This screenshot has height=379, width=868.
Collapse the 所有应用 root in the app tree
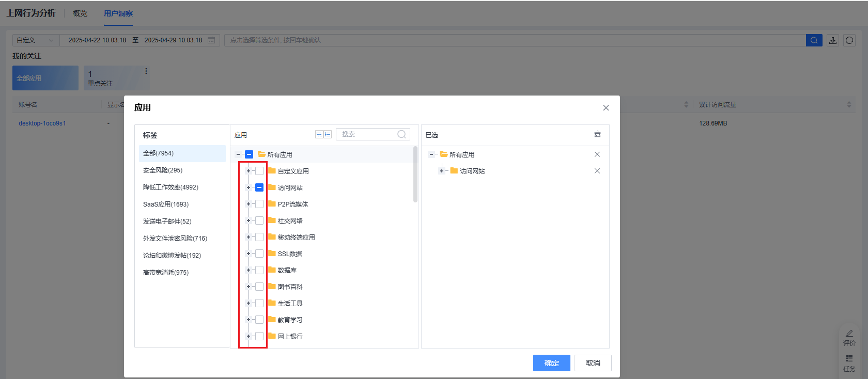pyautogui.click(x=238, y=154)
